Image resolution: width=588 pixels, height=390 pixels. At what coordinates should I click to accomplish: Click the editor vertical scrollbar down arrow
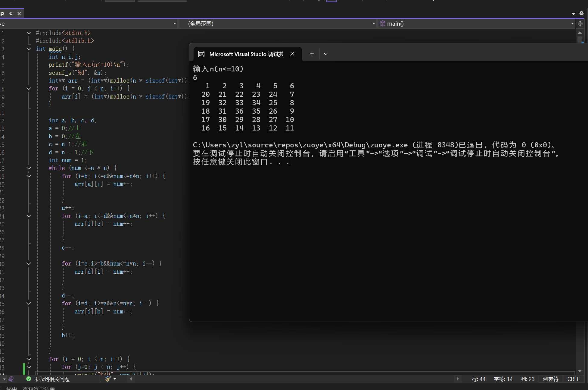click(580, 371)
